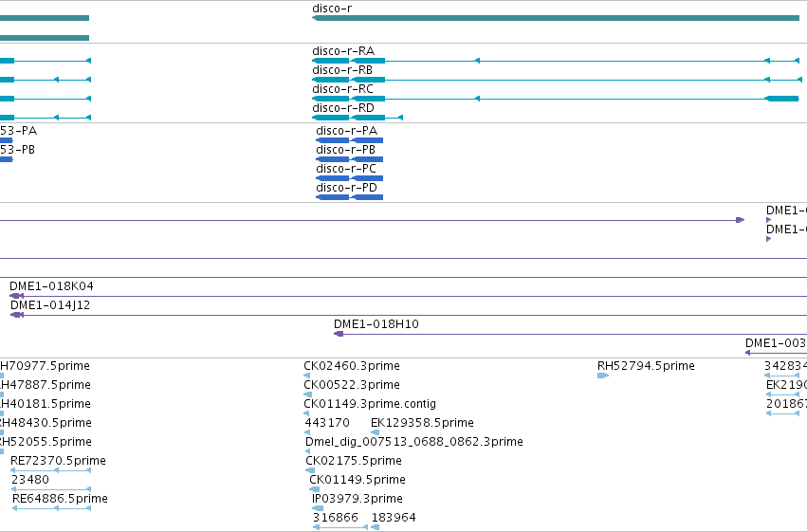Click the disco-r-PB protein label
Viewport: 807px width, 532px height.
[x=346, y=150]
